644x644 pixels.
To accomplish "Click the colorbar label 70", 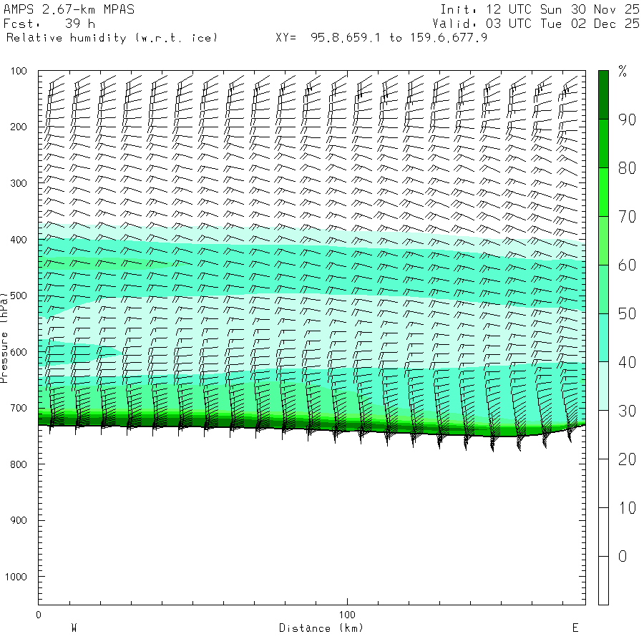I will 627,216.
